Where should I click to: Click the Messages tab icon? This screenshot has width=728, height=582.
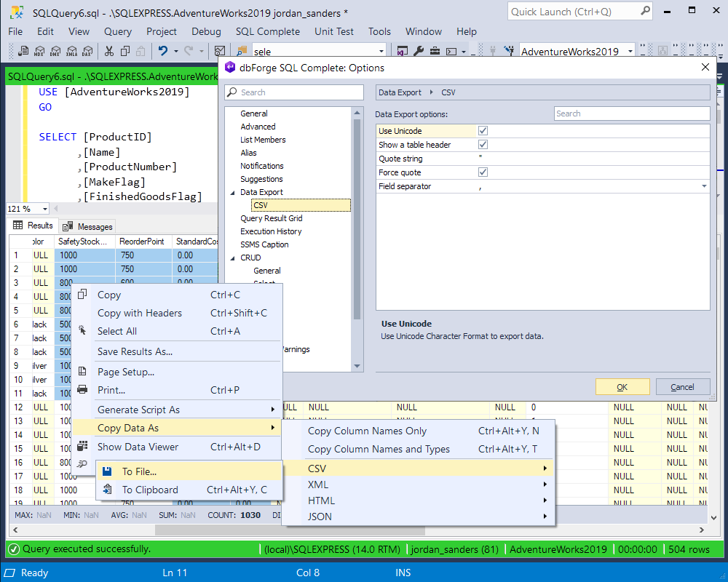[68, 226]
